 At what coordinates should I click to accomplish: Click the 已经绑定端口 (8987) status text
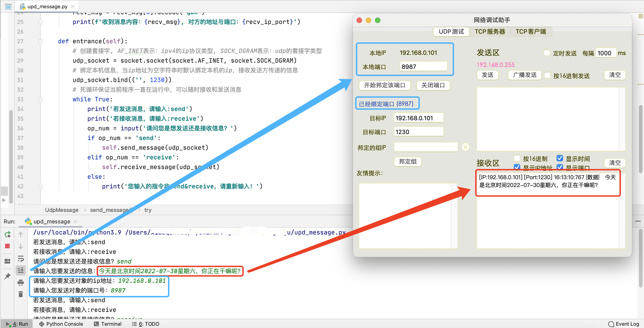pos(386,104)
